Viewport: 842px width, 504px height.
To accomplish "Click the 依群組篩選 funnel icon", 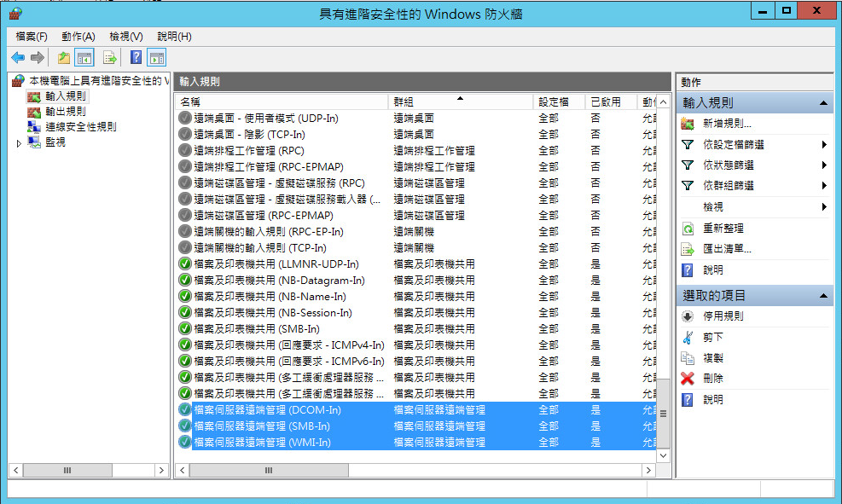I will (688, 186).
